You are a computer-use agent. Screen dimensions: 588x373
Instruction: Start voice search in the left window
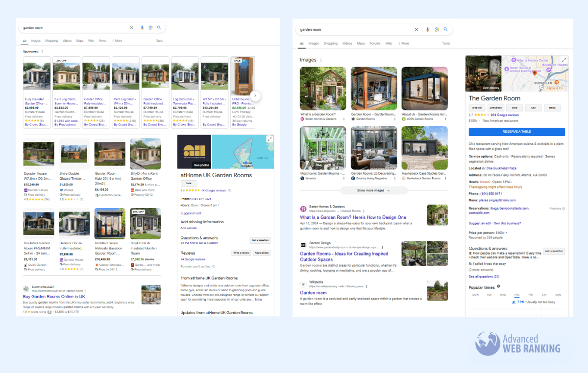(142, 28)
